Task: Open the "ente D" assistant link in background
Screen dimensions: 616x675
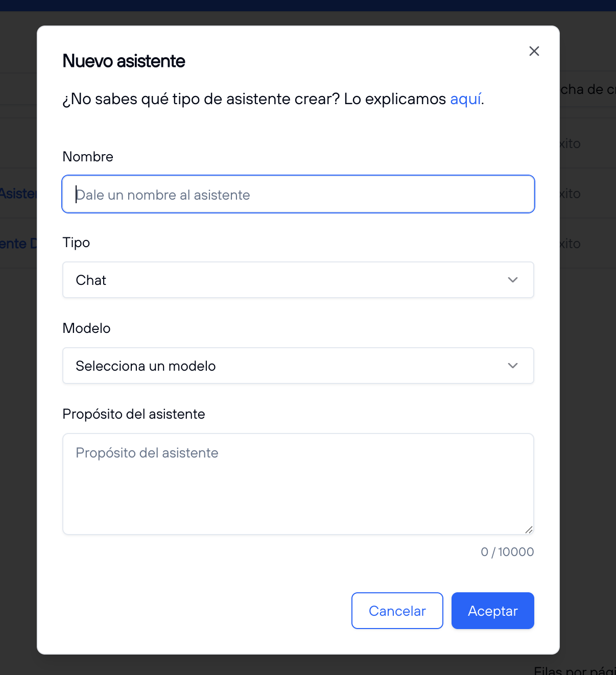Action: 18,244
